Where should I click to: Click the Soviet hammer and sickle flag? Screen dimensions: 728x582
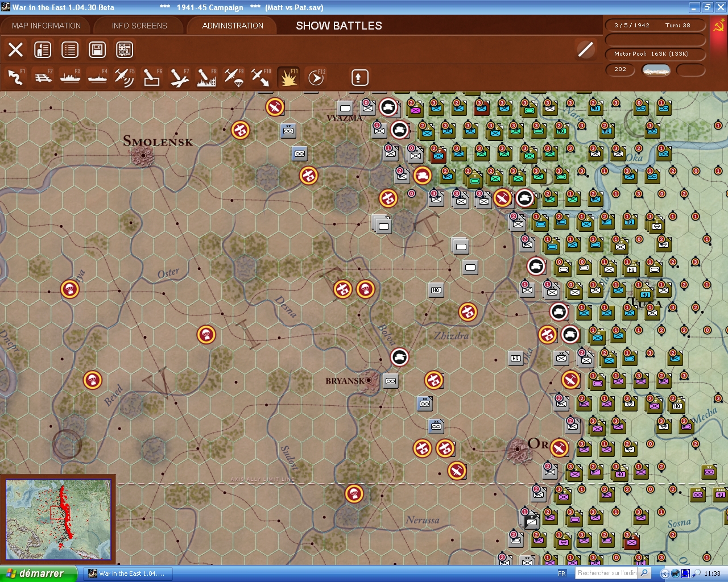pos(718,26)
